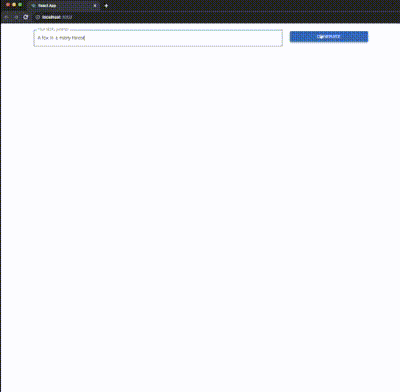This screenshot has height=392, width=400.
Task: Select the React App tab
Action: pyautogui.click(x=63, y=6)
